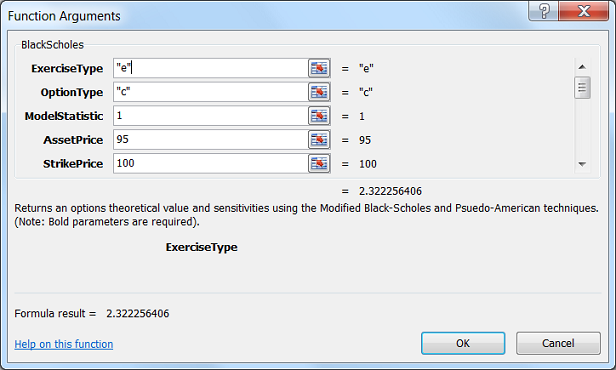Click the scroll down arrow for arguments
Image resolution: width=616 pixels, height=370 pixels.
[582, 164]
